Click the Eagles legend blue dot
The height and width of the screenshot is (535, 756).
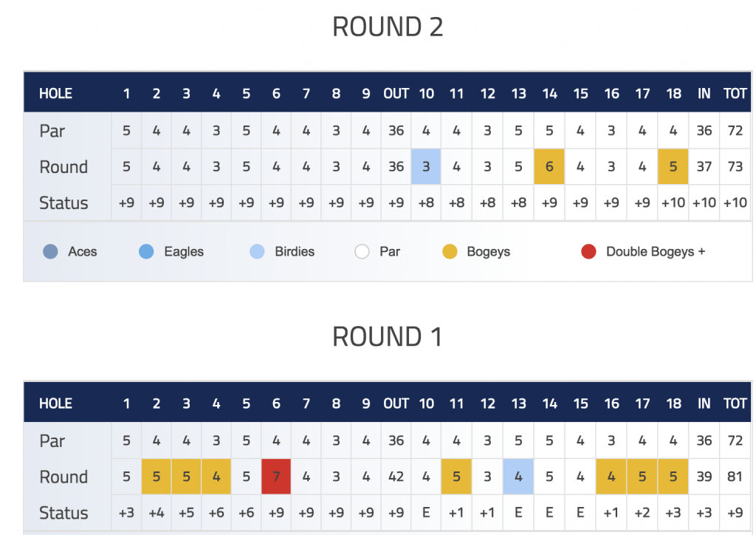coord(146,251)
